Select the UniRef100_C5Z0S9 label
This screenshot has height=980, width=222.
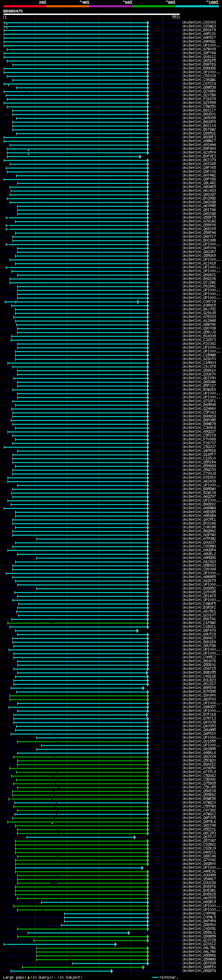point(199,76)
